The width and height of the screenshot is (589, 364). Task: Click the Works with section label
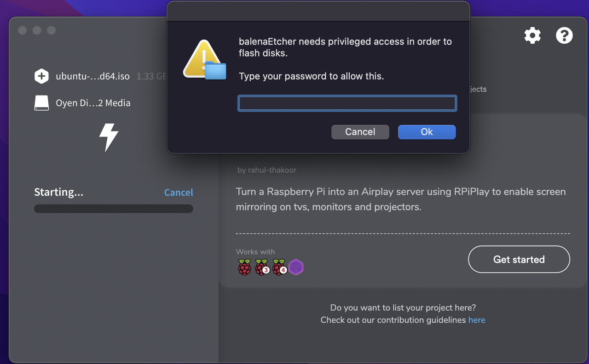tap(255, 251)
